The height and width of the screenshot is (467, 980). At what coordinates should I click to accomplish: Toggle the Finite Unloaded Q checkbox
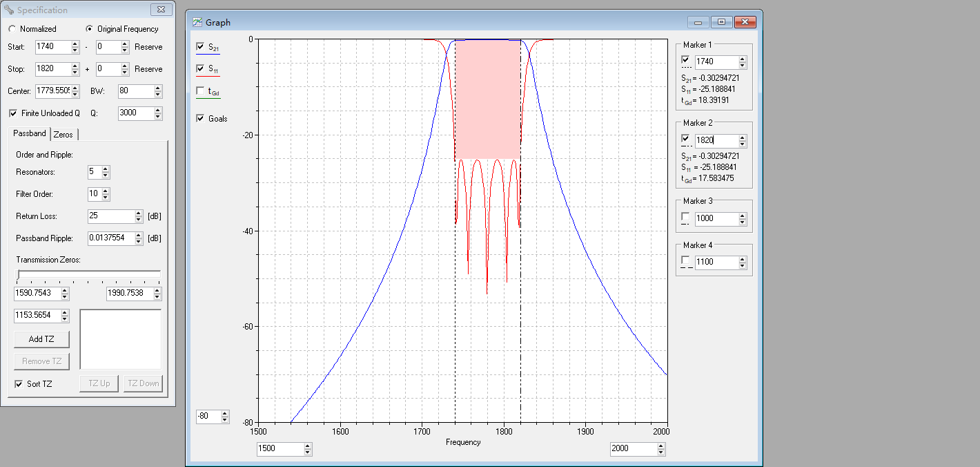coord(13,113)
